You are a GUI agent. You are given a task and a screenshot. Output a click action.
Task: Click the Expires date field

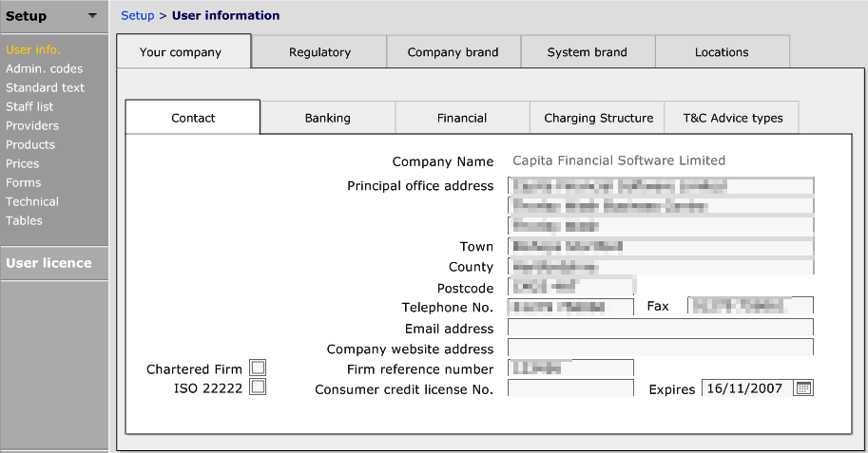click(x=746, y=388)
